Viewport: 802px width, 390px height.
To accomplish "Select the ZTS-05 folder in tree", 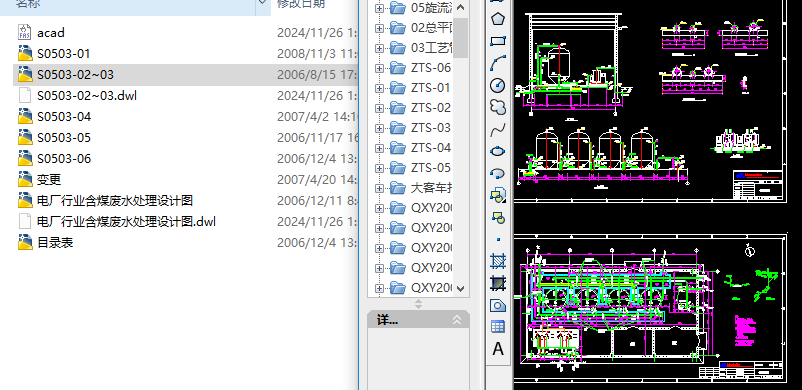I will pyautogui.click(x=431, y=167).
